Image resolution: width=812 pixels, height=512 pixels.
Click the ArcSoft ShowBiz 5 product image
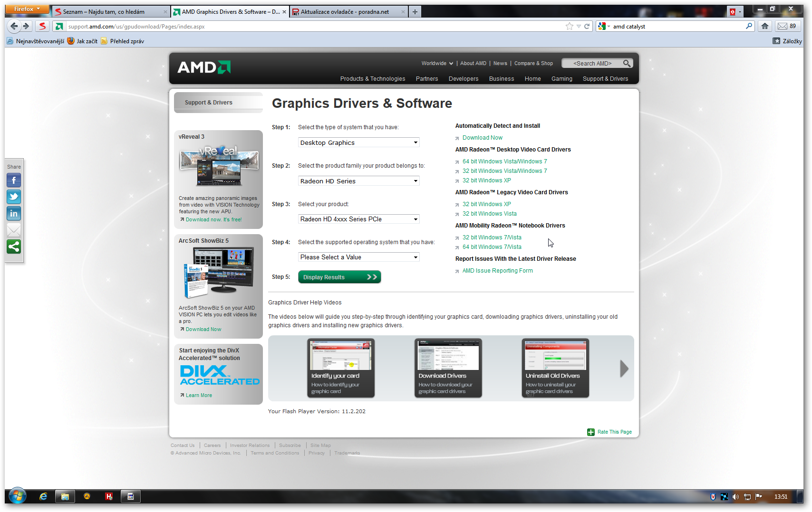coord(218,273)
